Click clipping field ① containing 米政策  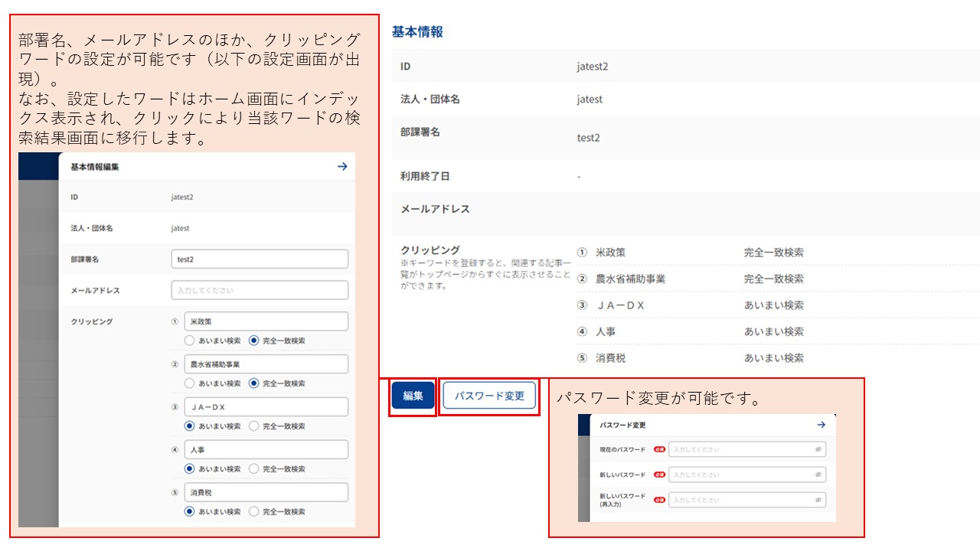pyautogui.click(x=266, y=322)
